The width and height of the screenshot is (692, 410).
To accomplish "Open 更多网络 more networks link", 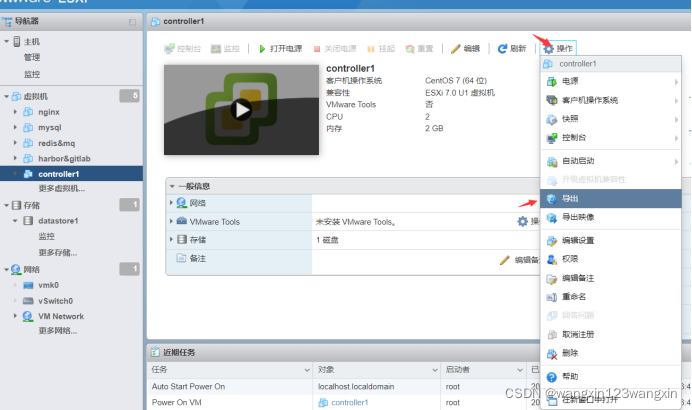I will (58, 331).
